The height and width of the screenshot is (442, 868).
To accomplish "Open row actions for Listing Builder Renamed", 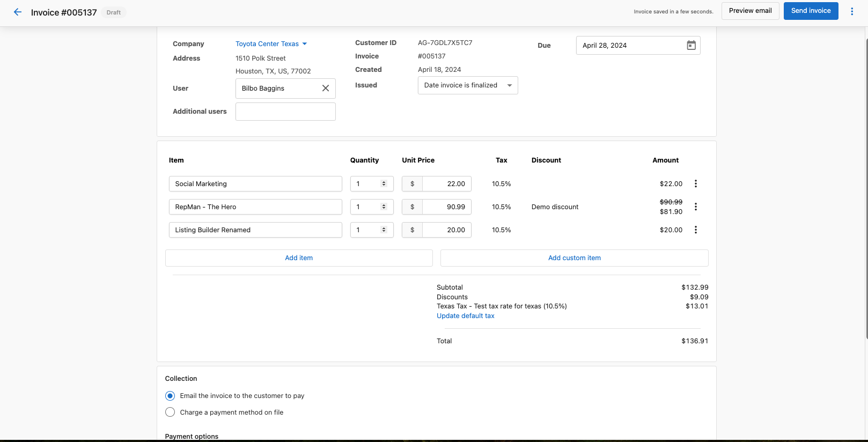I will click(696, 230).
